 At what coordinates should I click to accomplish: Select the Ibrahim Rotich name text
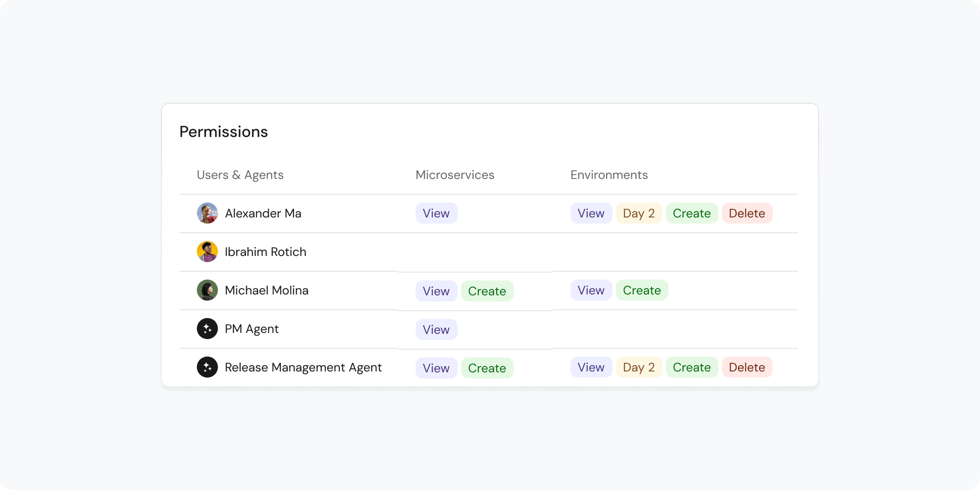click(265, 252)
